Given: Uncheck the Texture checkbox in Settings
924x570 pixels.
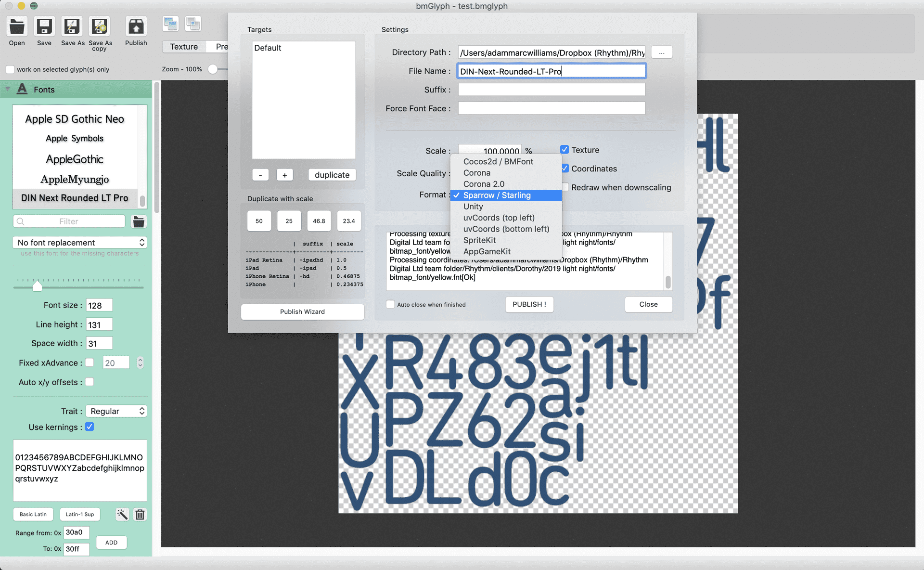Looking at the screenshot, I should click(x=565, y=150).
